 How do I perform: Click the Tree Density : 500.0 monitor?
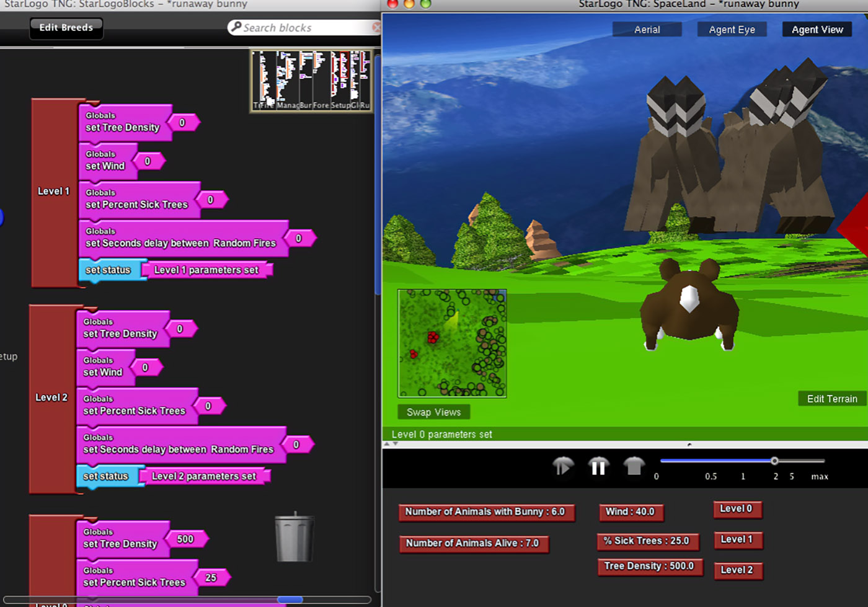(x=650, y=567)
